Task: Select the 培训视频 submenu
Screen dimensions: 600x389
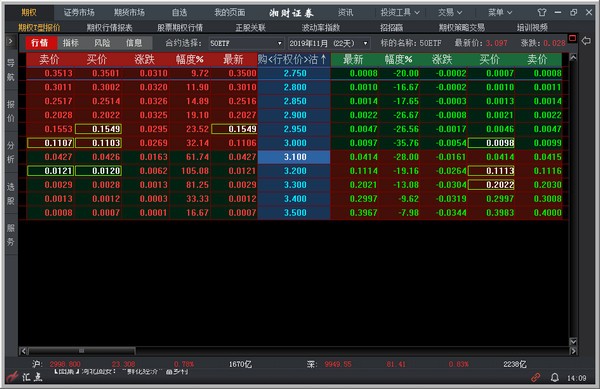Action: coord(532,28)
